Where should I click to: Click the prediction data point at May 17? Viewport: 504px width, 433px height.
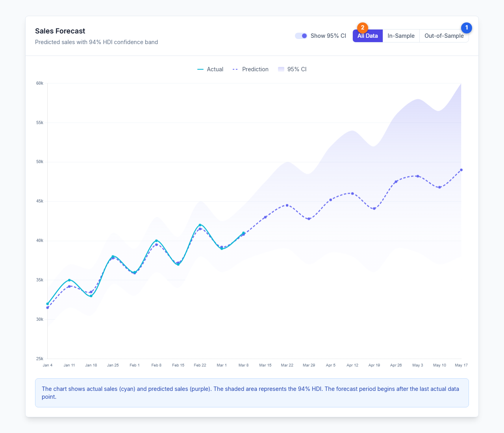point(461,170)
